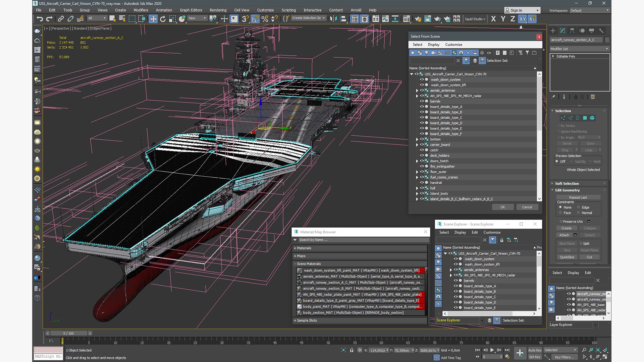This screenshot has height=362, width=644.
Task: Toggle visibility eye of barrels in Select From Scene
Action: 422,101
